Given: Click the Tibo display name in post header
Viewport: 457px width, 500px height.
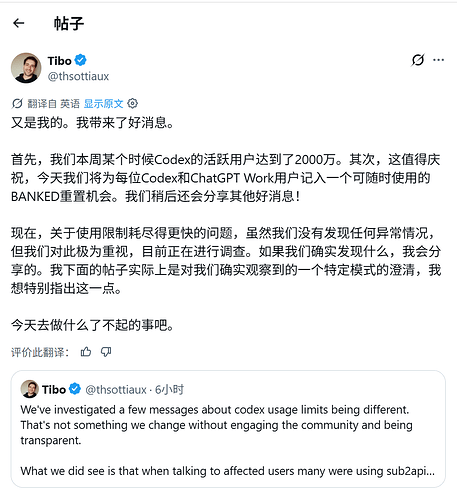Looking at the screenshot, I should point(60,61).
